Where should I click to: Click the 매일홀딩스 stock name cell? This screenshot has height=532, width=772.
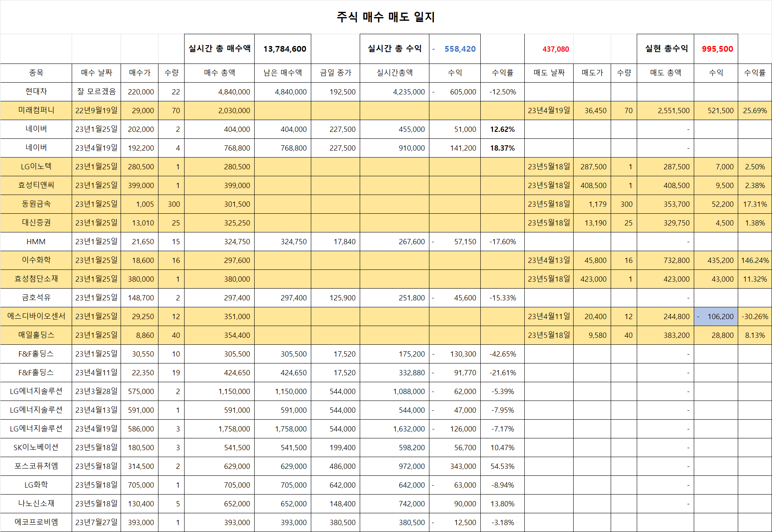tap(36, 335)
